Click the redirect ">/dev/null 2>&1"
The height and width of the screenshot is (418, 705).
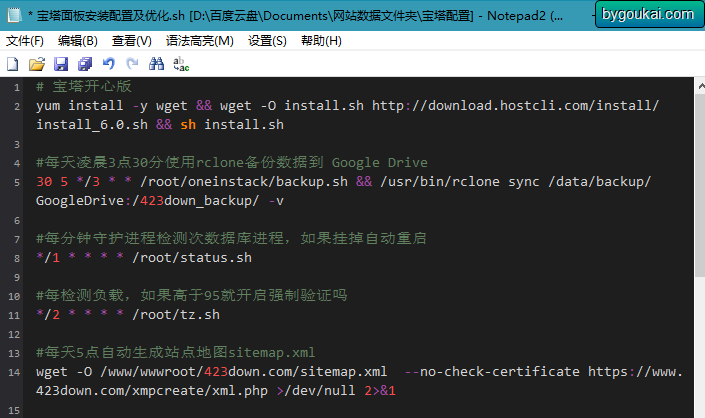coord(336,391)
